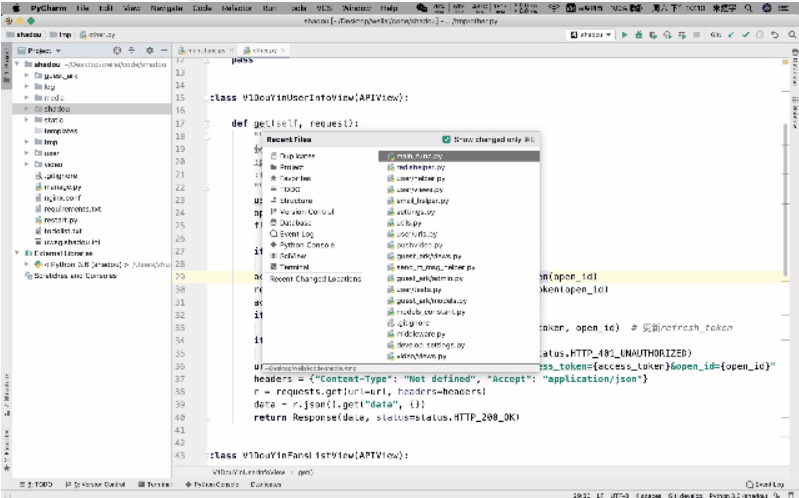Expand the user folder
This screenshot has width=799, height=498.
click(26, 153)
